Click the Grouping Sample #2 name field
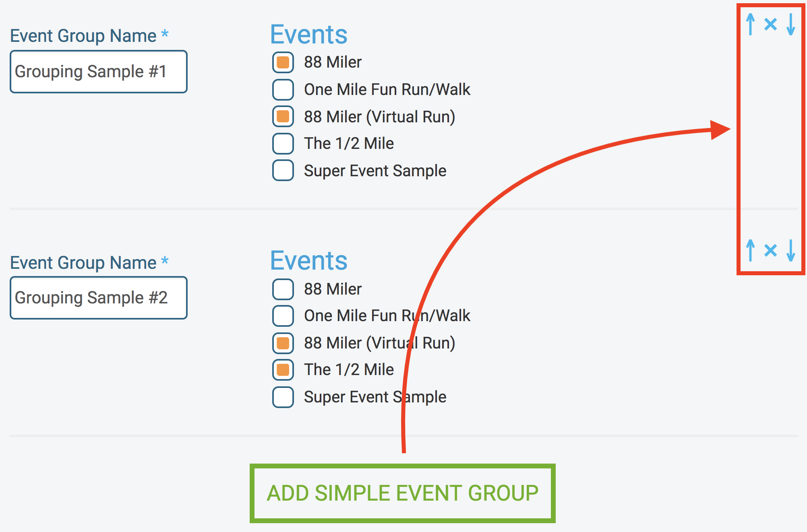The image size is (807, 532). 98,298
